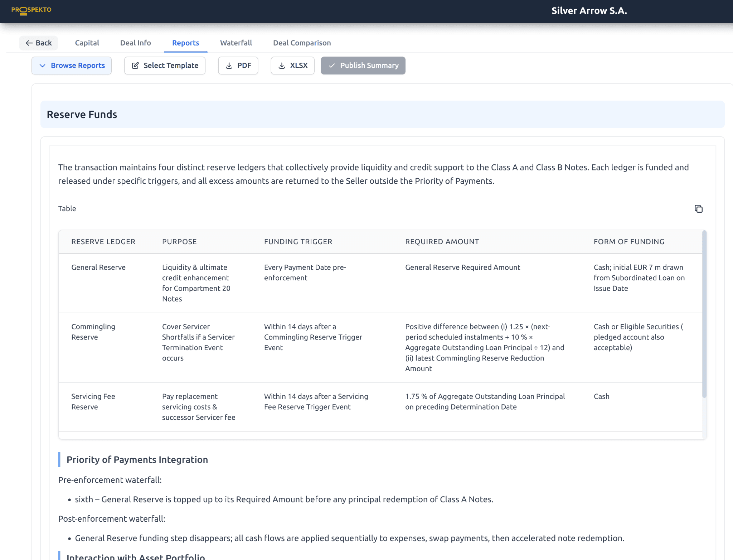Select the Reports tab

coord(185,43)
